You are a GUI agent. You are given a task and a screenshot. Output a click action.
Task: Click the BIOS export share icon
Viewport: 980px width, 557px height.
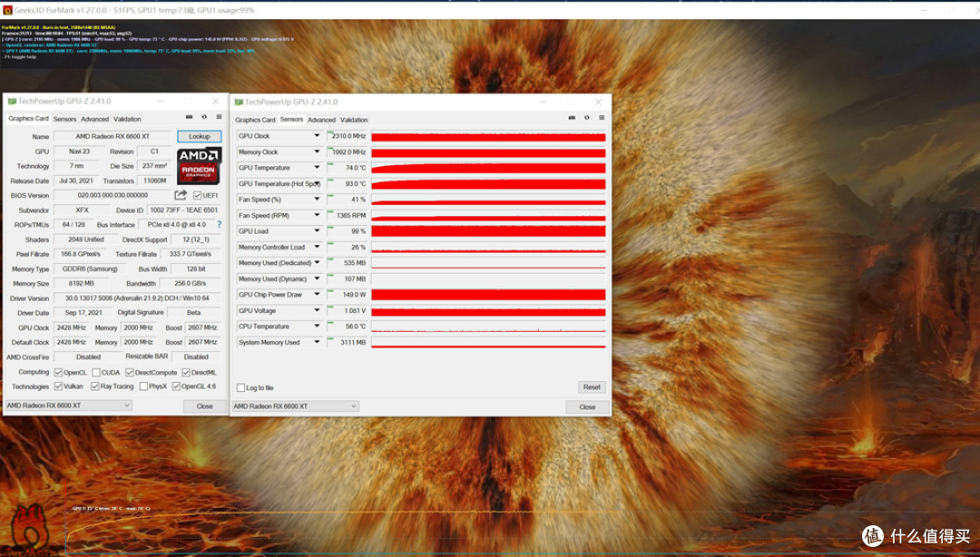tap(181, 195)
